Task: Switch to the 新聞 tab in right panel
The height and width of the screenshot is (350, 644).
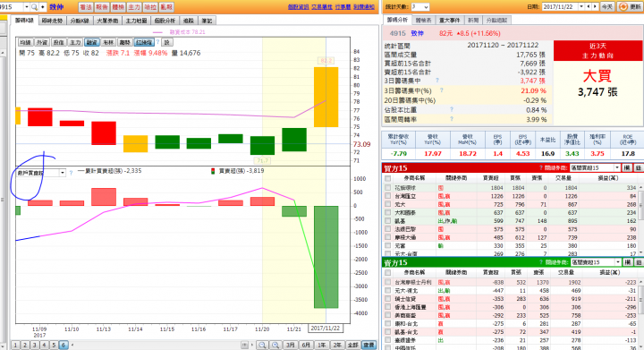Action: 473,20
